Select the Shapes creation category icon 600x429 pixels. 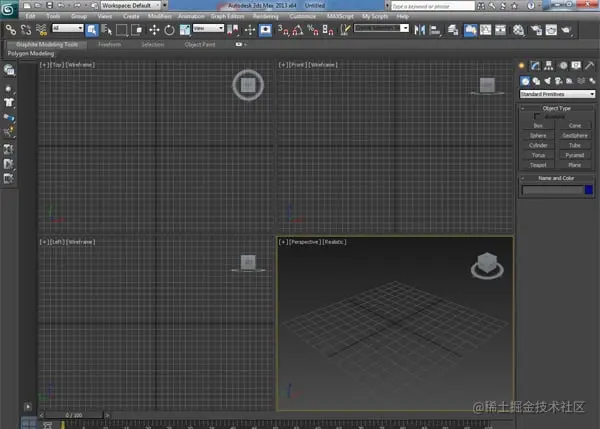[x=536, y=81]
